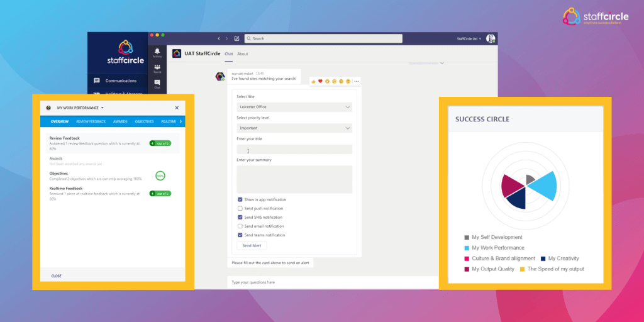React with the thumbs up emoji
The width and height of the screenshot is (644, 322).
pos(313,81)
